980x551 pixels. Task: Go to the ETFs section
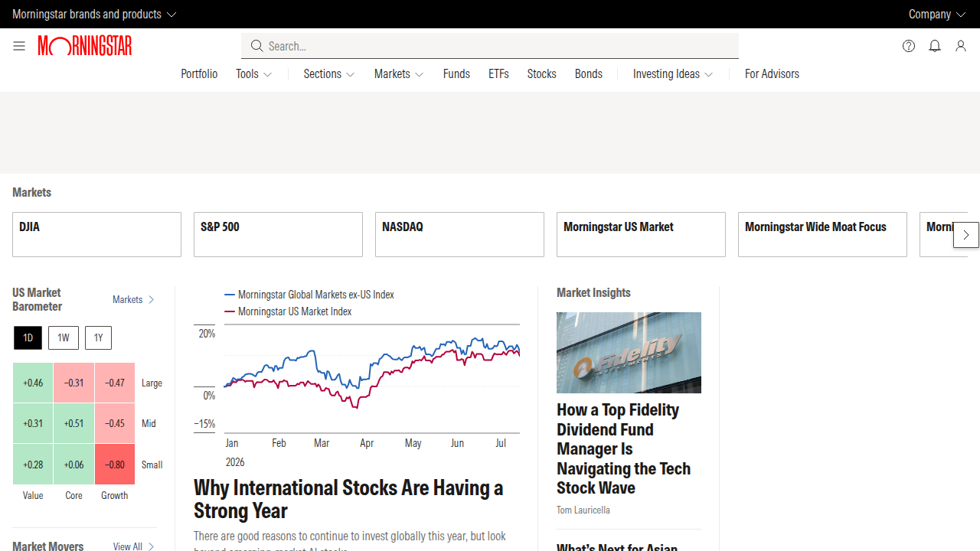[x=498, y=74]
